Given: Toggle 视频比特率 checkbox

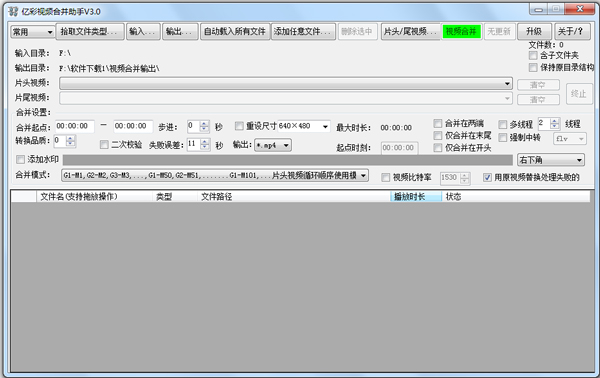Looking at the screenshot, I should [386, 178].
